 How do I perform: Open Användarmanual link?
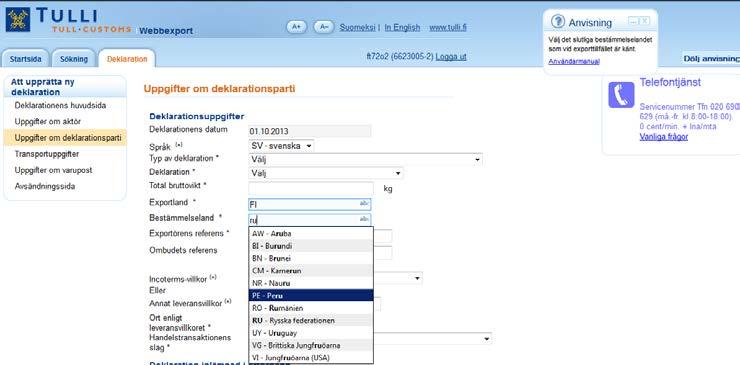click(x=574, y=61)
